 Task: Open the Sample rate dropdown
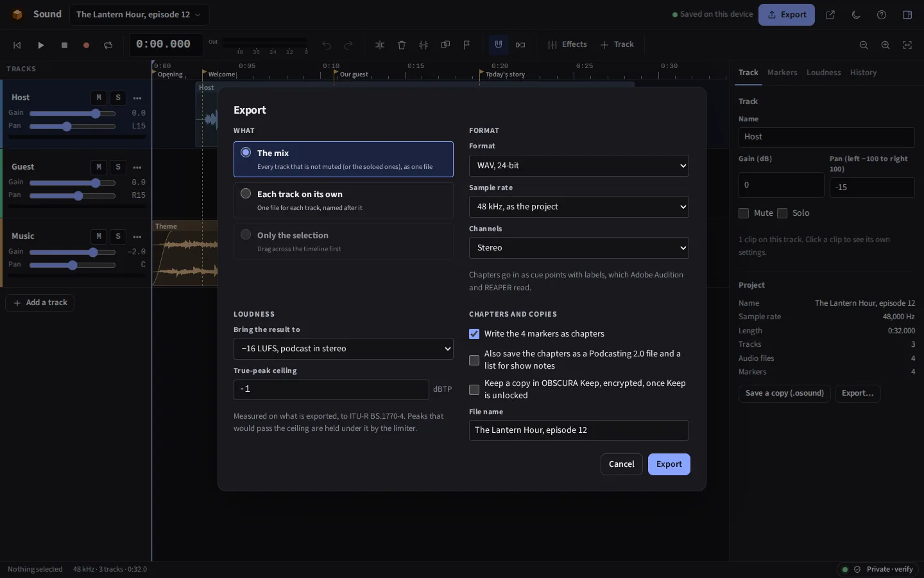pyautogui.click(x=579, y=207)
